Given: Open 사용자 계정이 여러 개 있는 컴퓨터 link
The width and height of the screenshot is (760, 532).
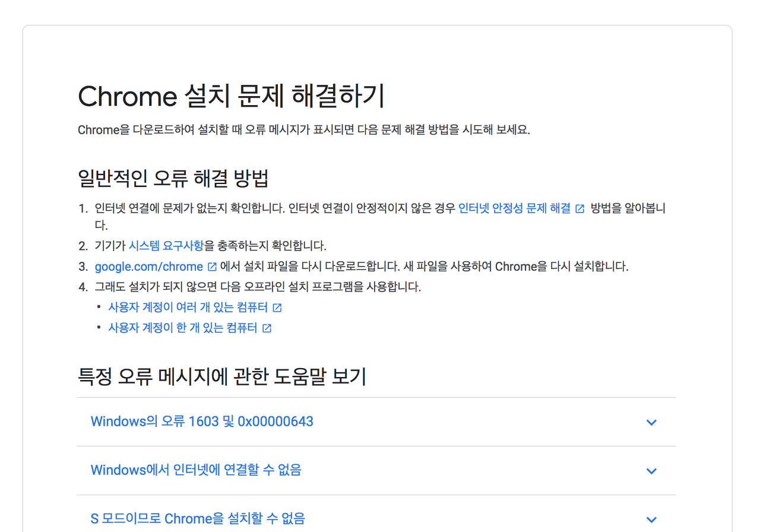Looking at the screenshot, I should coord(188,308).
